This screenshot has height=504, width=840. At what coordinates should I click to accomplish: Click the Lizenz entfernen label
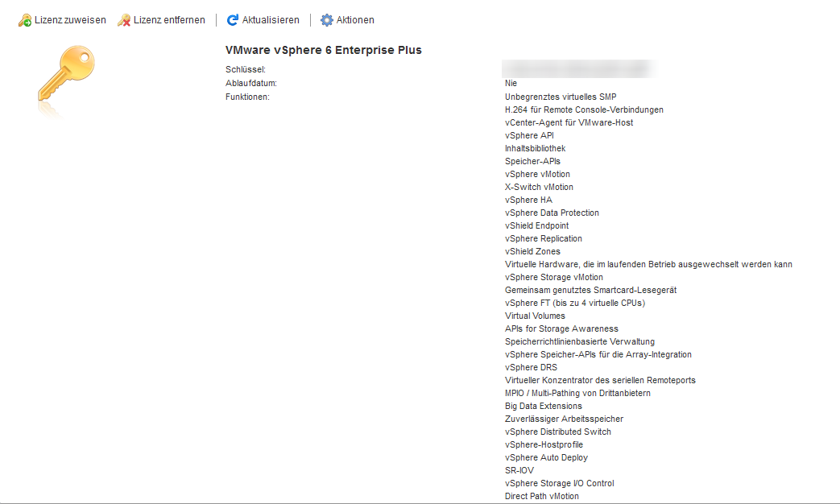[x=169, y=20]
